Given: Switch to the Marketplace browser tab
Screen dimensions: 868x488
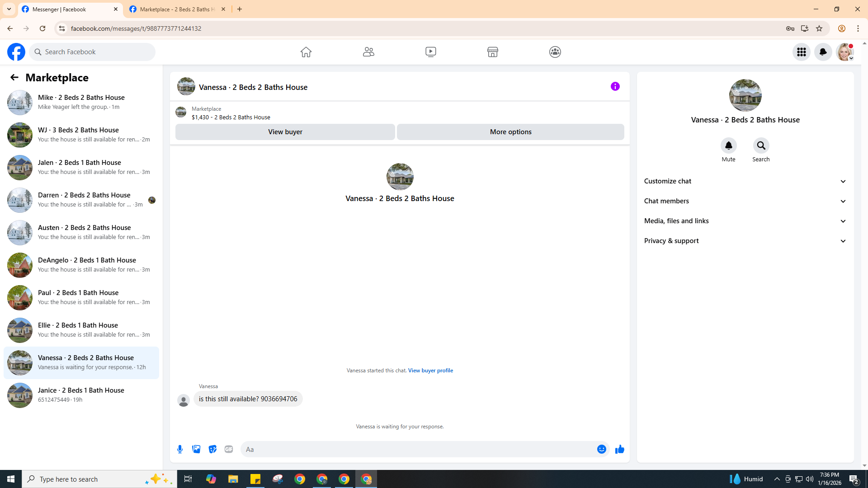Looking at the screenshot, I should [176, 9].
